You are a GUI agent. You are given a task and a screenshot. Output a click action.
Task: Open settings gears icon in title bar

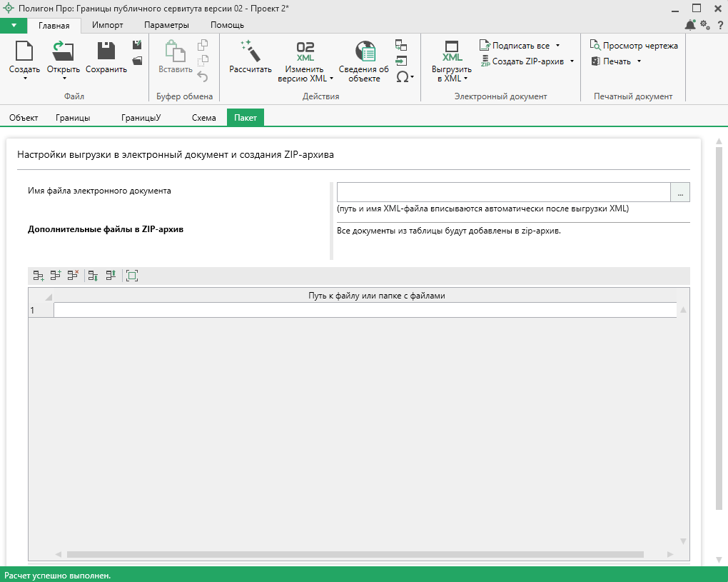pyautogui.click(x=704, y=25)
